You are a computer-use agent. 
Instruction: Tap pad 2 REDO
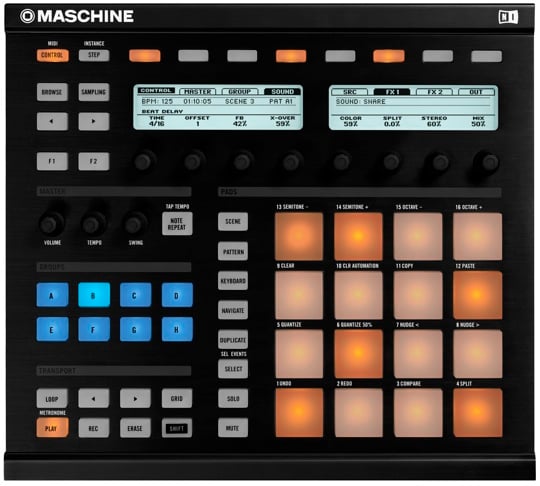358,413
